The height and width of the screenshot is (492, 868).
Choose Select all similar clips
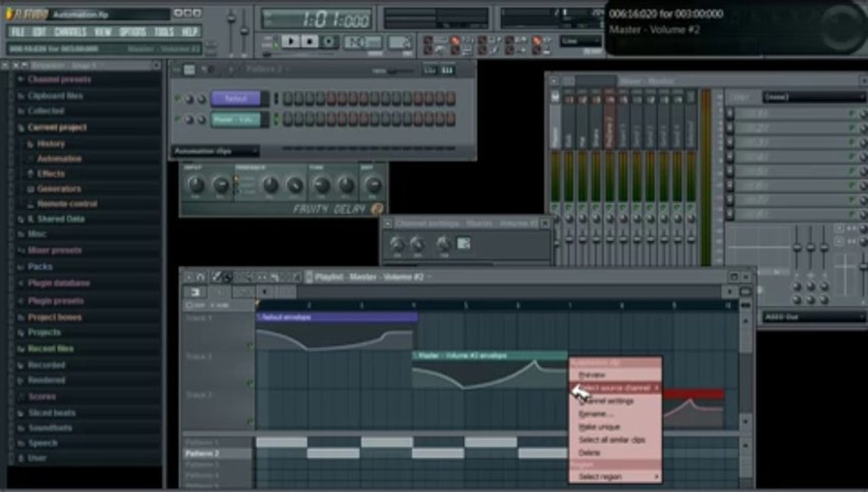[615, 440]
